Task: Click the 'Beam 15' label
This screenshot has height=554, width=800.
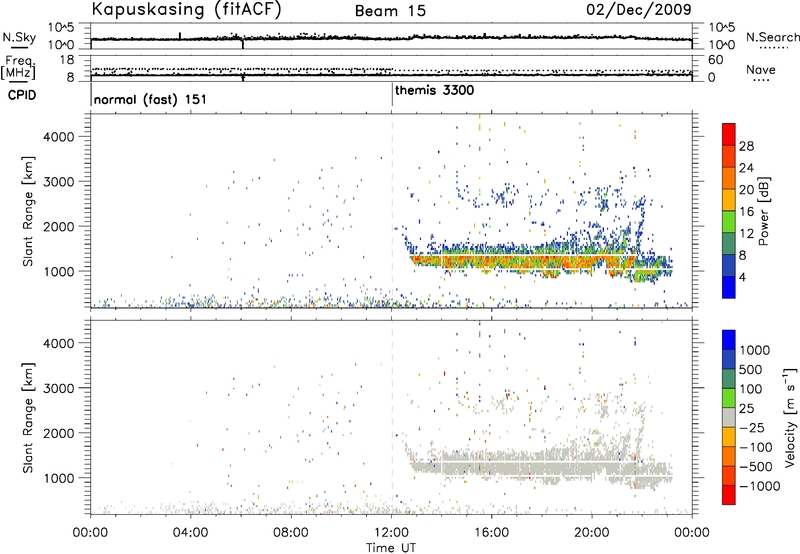Action: [x=390, y=11]
